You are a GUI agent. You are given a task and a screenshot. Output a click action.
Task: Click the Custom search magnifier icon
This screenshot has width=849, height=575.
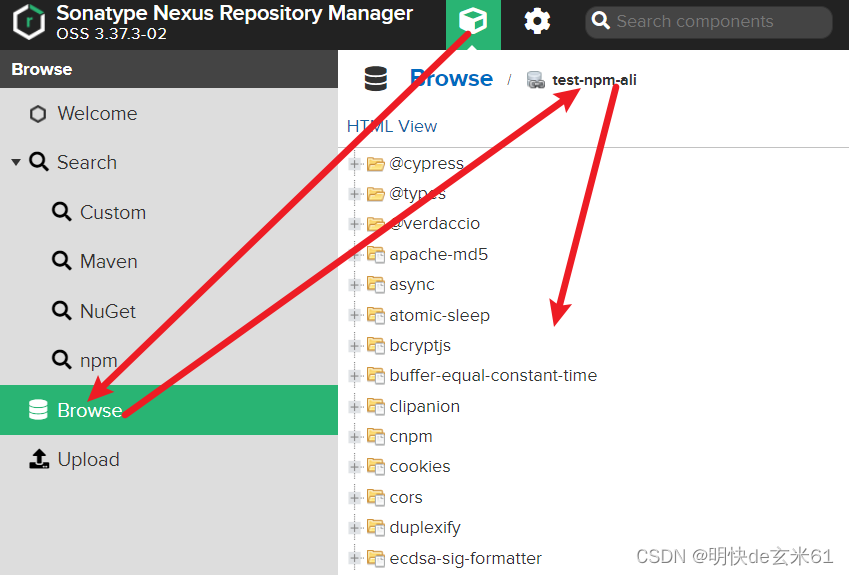62,212
